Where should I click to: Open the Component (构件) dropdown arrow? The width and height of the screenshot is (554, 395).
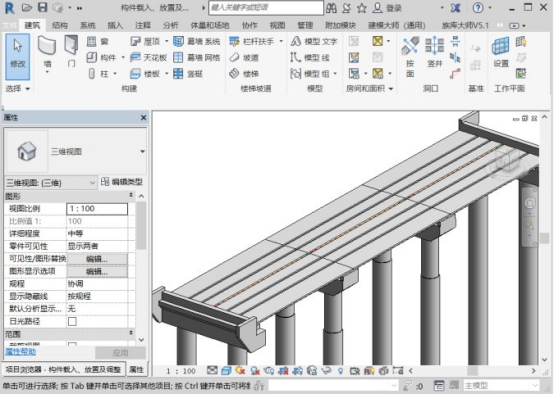pyautogui.click(x=123, y=57)
